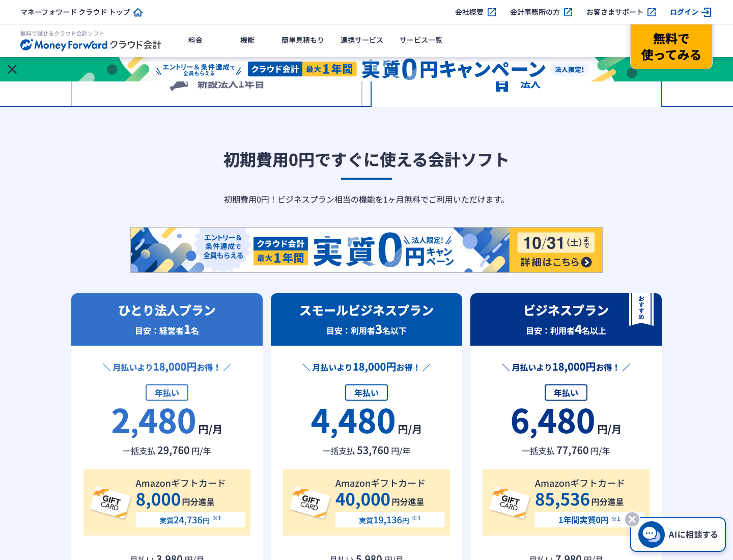Image resolution: width=733 pixels, height=560 pixels.
Task: Click the 無料で使ってみる button
Action: click(671, 46)
